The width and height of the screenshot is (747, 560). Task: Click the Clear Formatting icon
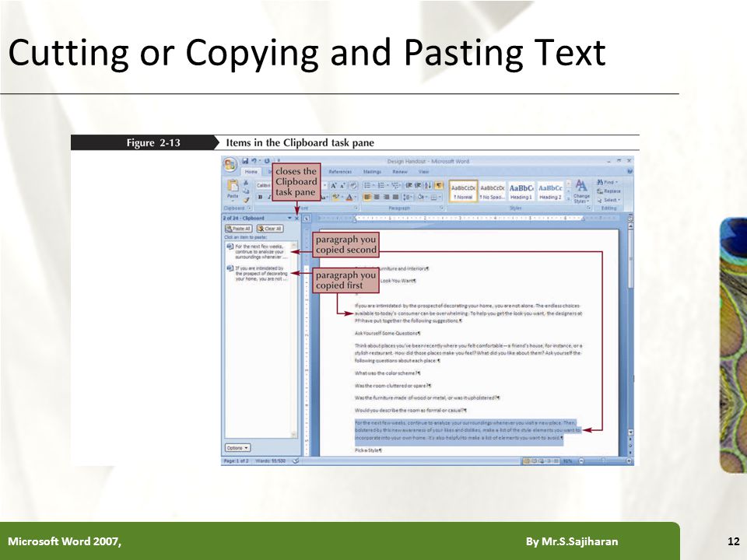pos(353,186)
